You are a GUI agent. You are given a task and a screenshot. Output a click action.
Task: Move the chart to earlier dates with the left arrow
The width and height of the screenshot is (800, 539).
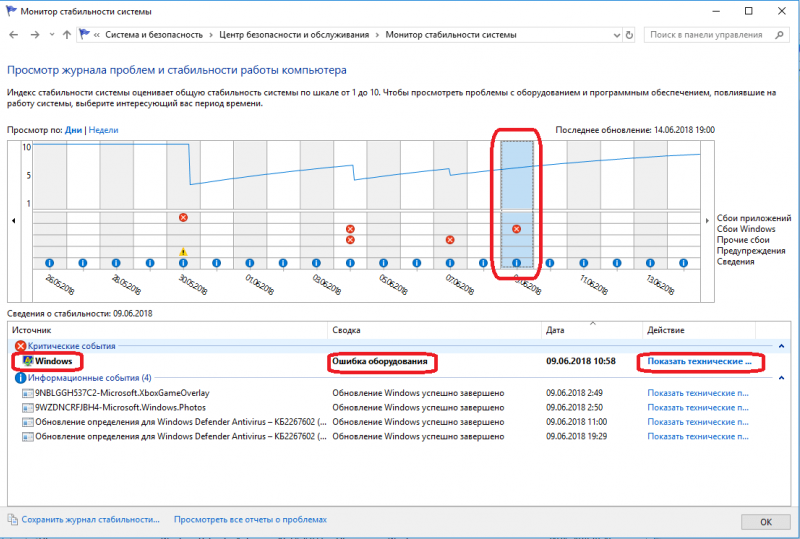click(14, 220)
